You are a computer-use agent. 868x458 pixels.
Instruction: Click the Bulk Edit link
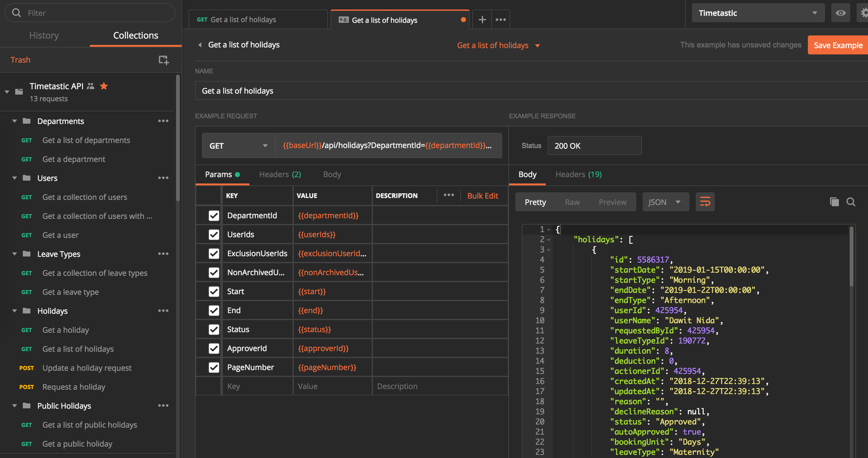pyautogui.click(x=482, y=196)
